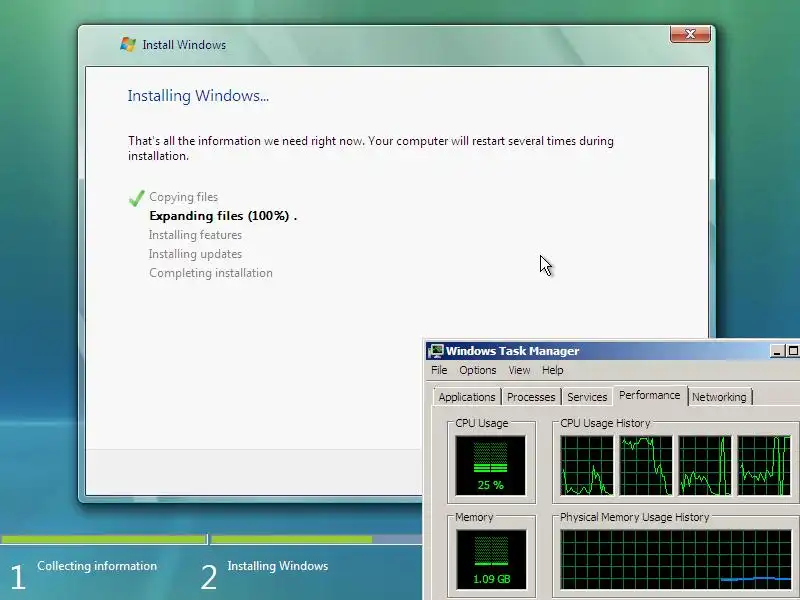
Task: Open the Options menu in Task Manager
Action: coord(478,370)
